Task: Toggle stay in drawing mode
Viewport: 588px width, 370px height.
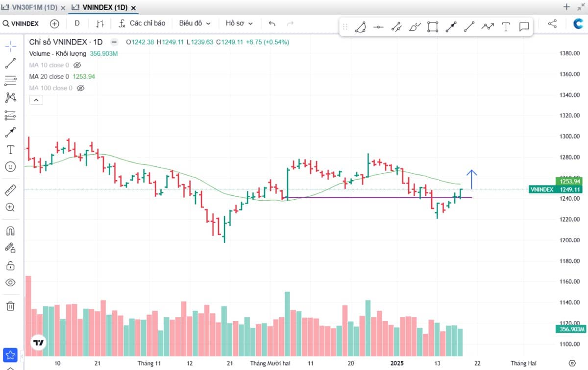Action: click(x=10, y=248)
